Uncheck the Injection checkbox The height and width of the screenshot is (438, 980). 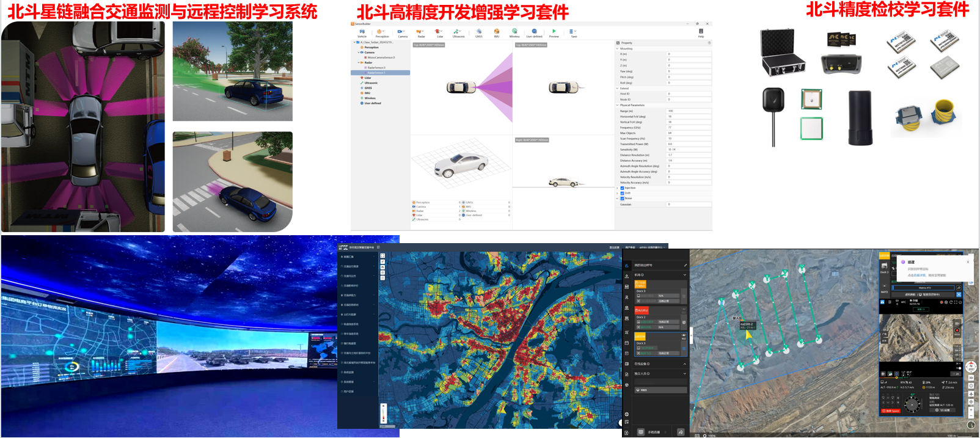point(622,188)
